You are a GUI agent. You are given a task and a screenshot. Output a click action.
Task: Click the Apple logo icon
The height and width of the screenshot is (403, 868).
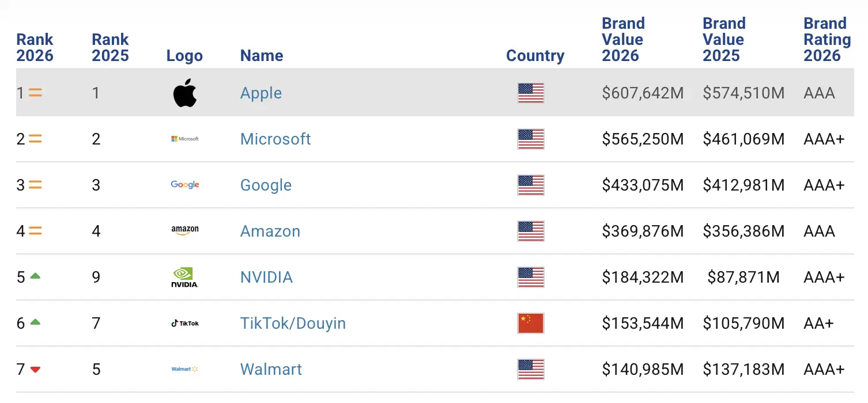tap(185, 93)
